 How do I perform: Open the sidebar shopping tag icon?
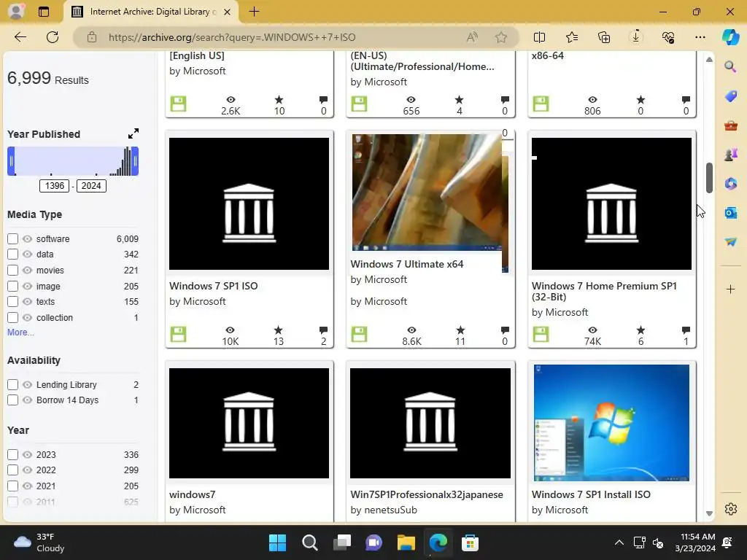(x=730, y=96)
